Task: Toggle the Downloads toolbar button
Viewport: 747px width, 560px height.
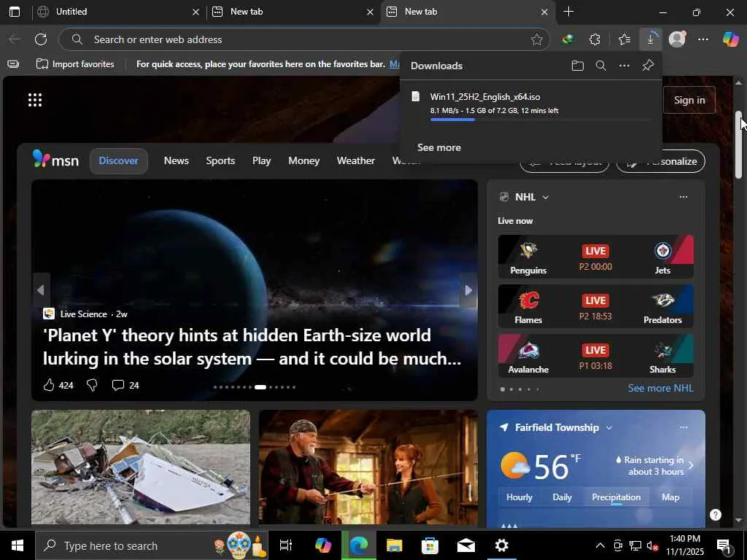Action: (651, 39)
